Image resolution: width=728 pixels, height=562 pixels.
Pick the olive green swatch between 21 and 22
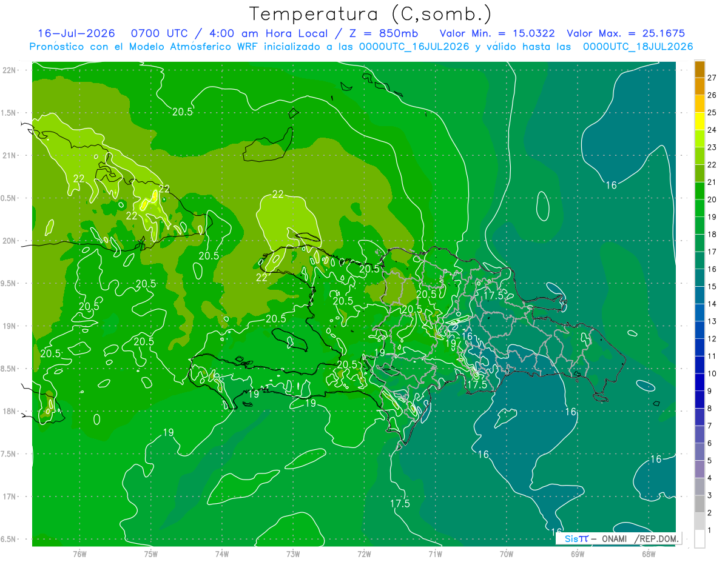(699, 173)
